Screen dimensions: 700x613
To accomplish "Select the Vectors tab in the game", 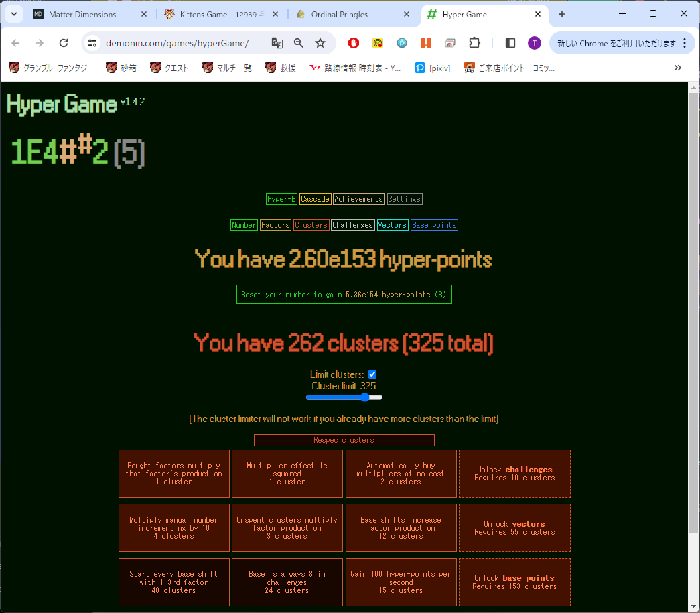I will [392, 225].
